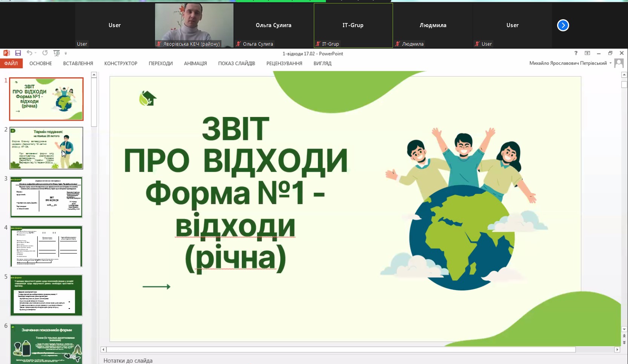Image resolution: width=628 pixels, height=364 pixels.
Task: Click the horizontal scrollbar left arrow
Action: 103,350
